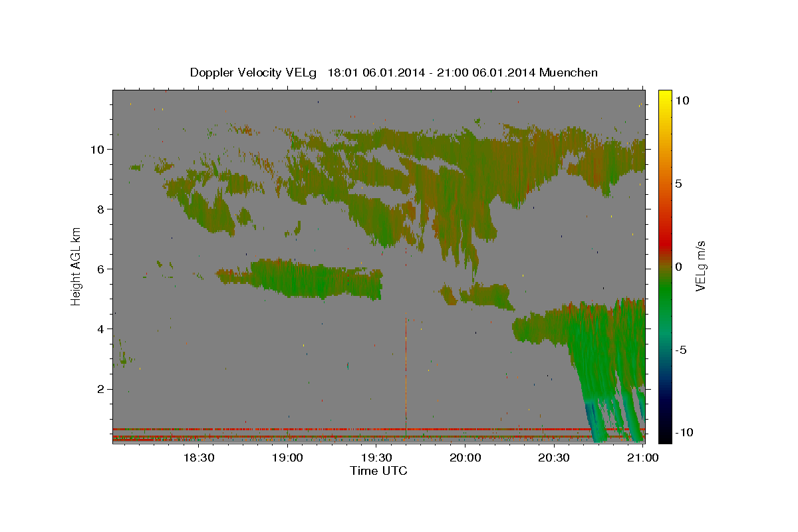This screenshot has width=798, height=532.
Task: Click the height tick label 4
Action: [x=101, y=329]
